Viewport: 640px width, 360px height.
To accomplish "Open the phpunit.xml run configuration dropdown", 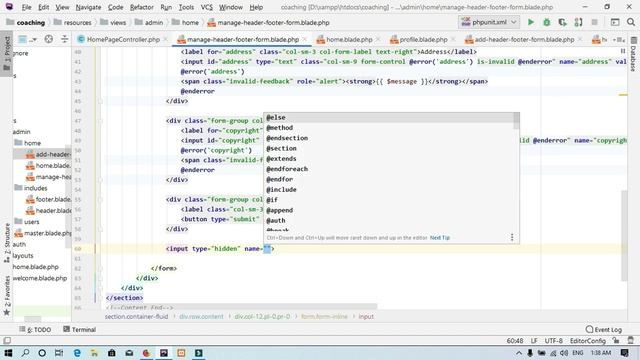I will pyautogui.click(x=489, y=22).
